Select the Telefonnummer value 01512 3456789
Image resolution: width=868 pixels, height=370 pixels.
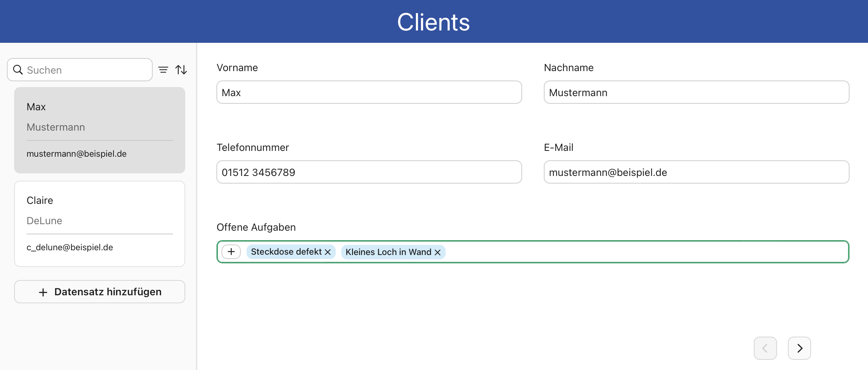pos(369,172)
